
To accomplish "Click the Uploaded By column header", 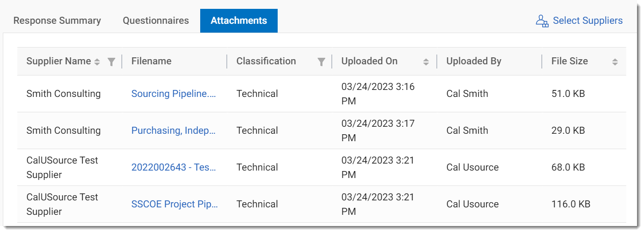I will 474,61.
